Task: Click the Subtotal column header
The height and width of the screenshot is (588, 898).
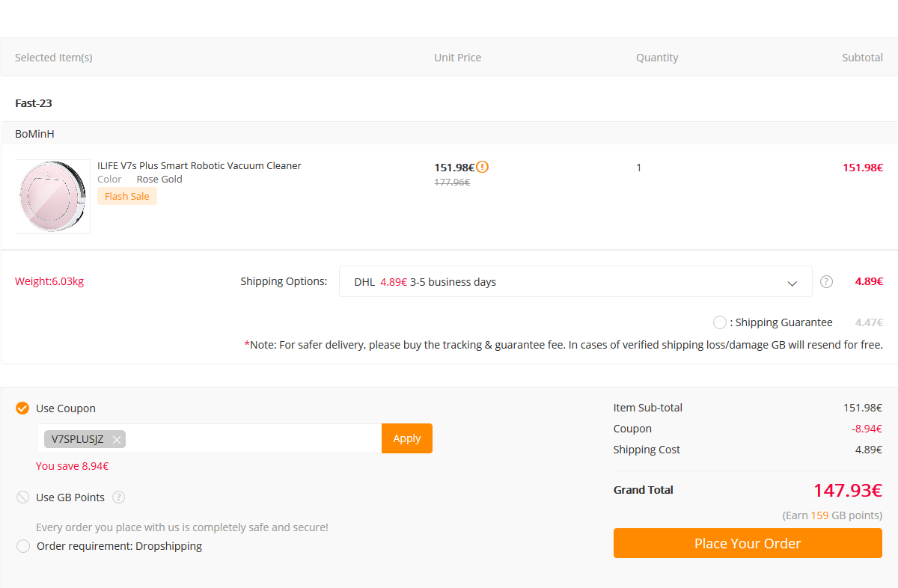Action: 862,58
